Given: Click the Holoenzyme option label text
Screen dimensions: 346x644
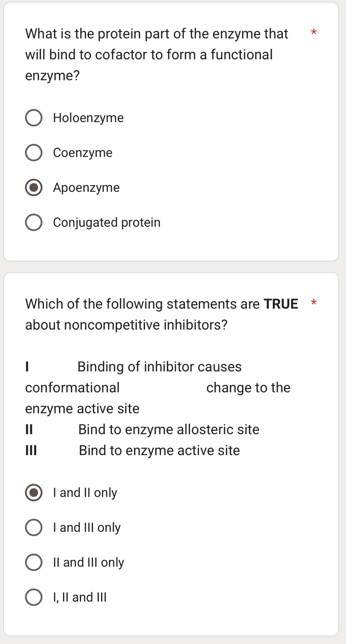Looking at the screenshot, I should click(89, 118).
